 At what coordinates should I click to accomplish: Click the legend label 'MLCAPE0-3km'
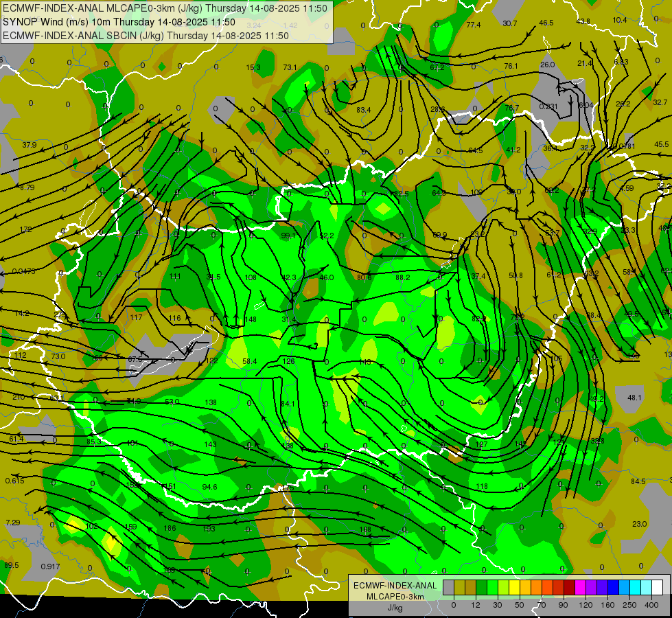pyautogui.click(x=395, y=596)
